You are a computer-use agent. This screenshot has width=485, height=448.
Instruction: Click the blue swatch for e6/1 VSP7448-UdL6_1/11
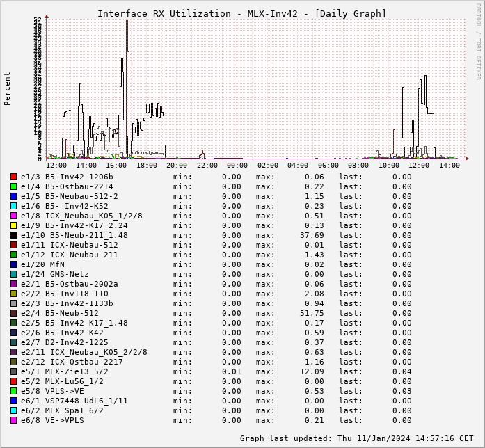coord(13,401)
